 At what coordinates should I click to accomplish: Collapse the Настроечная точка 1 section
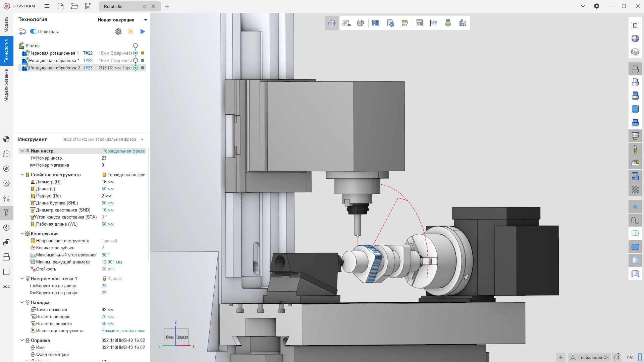point(22,279)
